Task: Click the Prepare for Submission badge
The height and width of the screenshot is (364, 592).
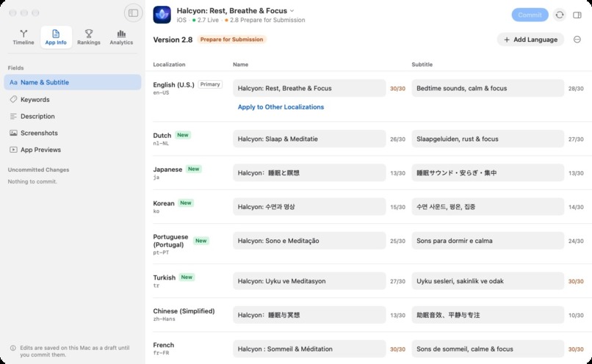Action: pos(231,40)
